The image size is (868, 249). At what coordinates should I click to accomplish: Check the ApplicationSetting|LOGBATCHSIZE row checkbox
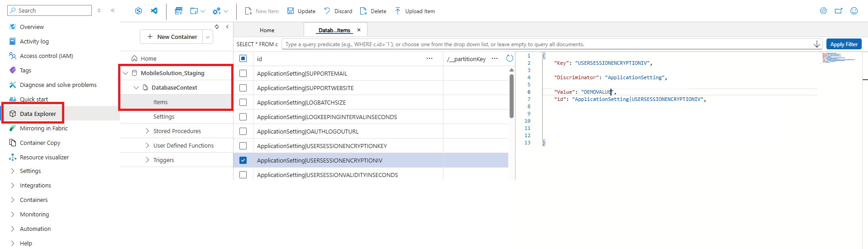pyautogui.click(x=243, y=102)
